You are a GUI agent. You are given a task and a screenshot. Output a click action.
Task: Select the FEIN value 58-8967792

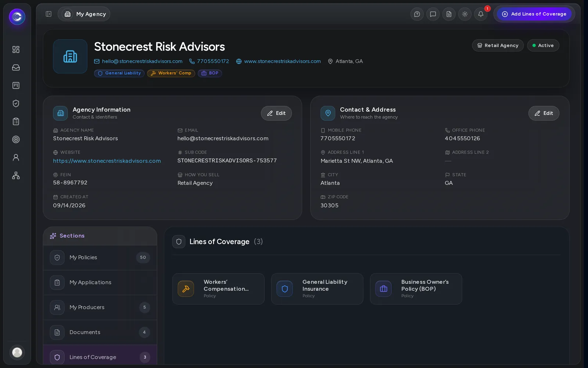[70, 183]
